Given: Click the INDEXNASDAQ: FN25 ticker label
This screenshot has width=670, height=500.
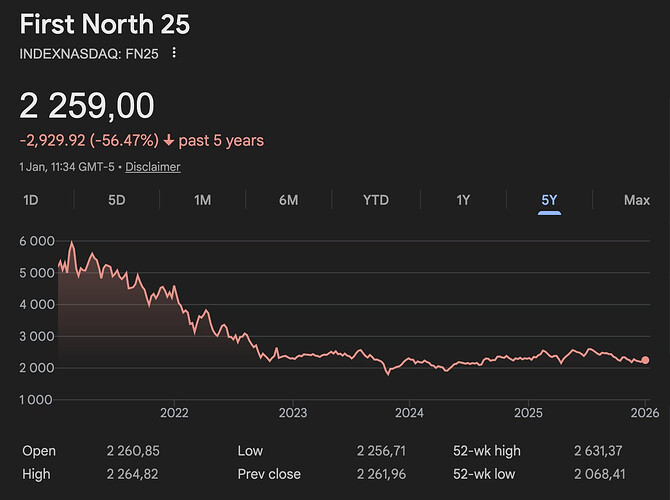Looking at the screenshot, I should 89,53.
